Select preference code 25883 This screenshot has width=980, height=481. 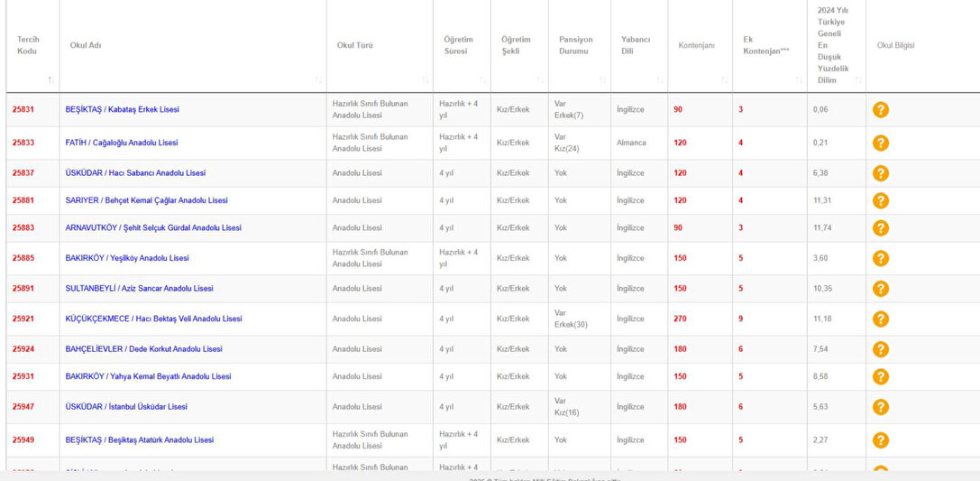[23, 228]
